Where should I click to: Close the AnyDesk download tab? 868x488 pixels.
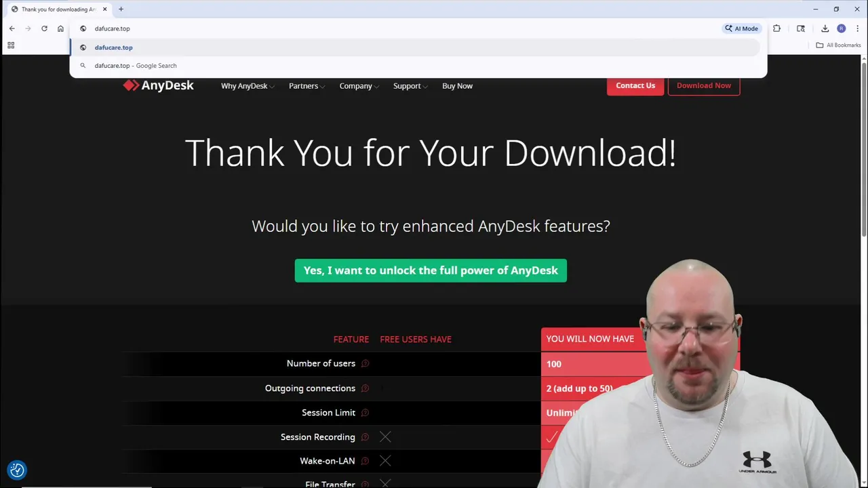click(x=105, y=9)
